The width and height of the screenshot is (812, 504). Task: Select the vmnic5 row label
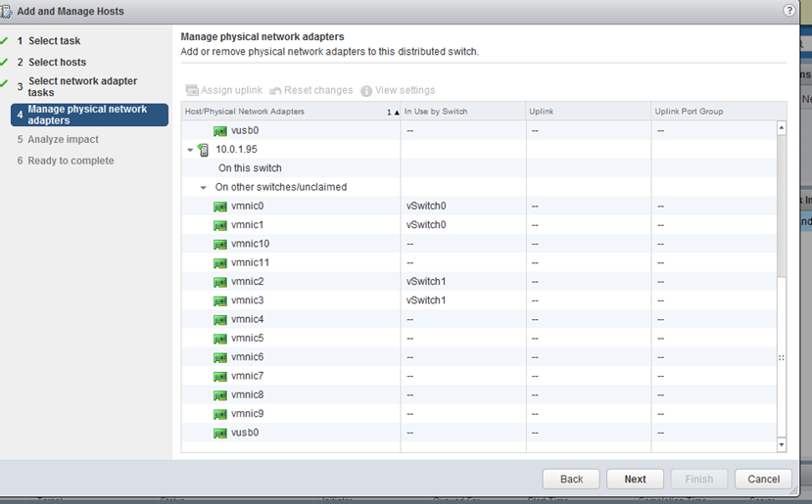click(247, 338)
